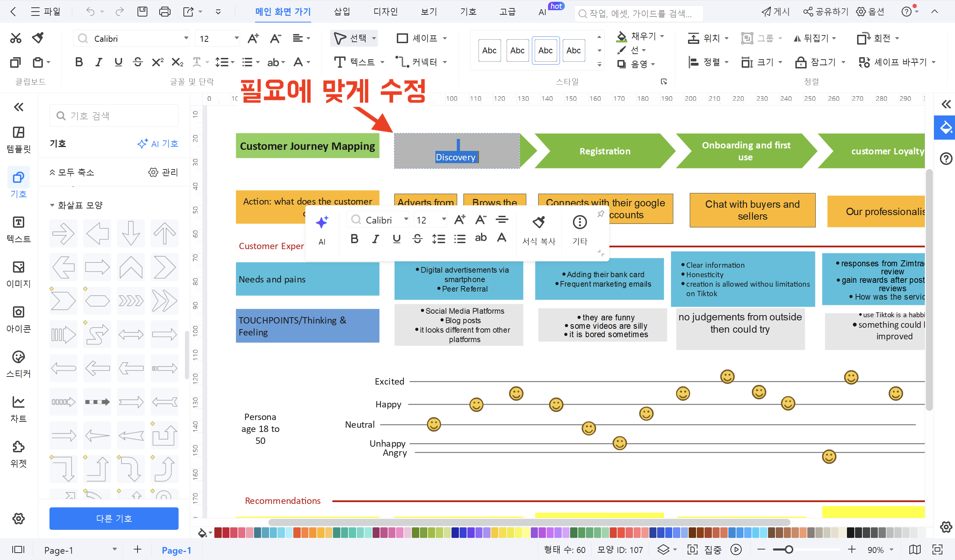Collapse the 화살표 모양 section
The image size is (955, 560).
click(x=52, y=205)
